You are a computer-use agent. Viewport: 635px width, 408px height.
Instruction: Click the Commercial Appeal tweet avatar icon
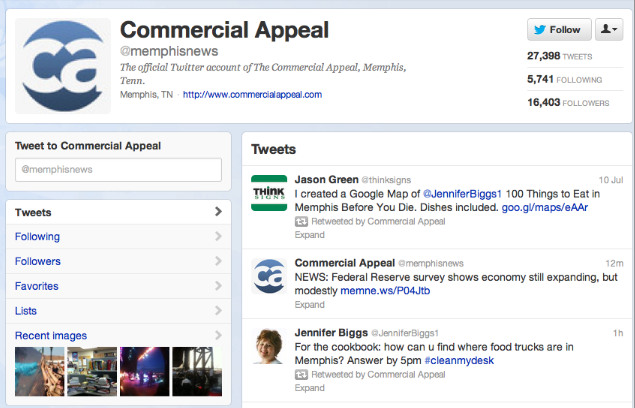[x=269, y=276]
